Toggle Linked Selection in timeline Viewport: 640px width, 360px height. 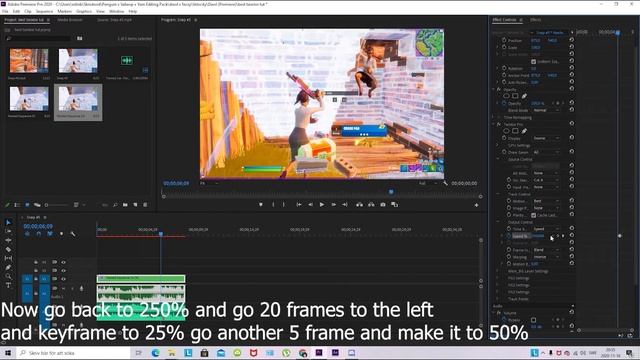coord(50,234)
